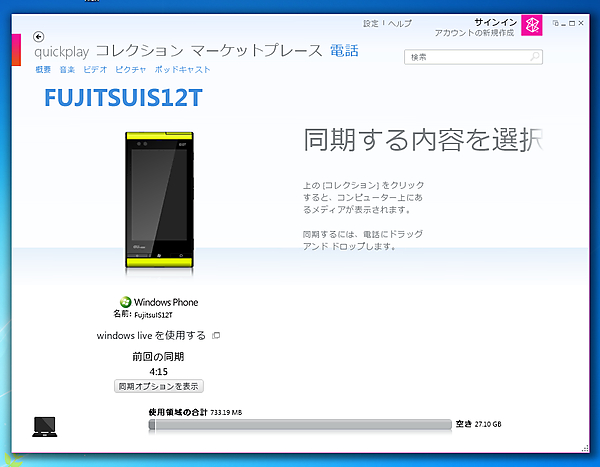Click アカウントの新規作成 link
Screen dimensions: 600x467
474,33
